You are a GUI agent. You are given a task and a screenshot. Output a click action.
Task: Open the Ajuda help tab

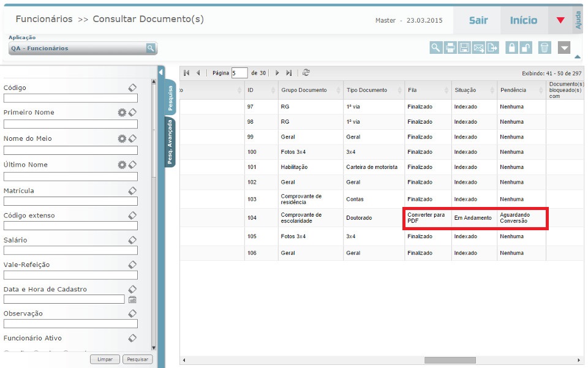tap(578, 20)
